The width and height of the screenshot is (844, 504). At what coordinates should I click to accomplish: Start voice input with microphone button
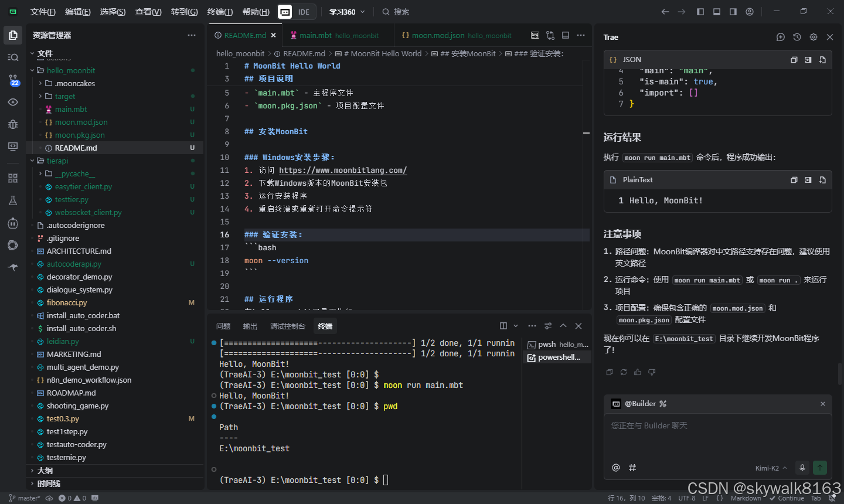click(x=802, y=468)
